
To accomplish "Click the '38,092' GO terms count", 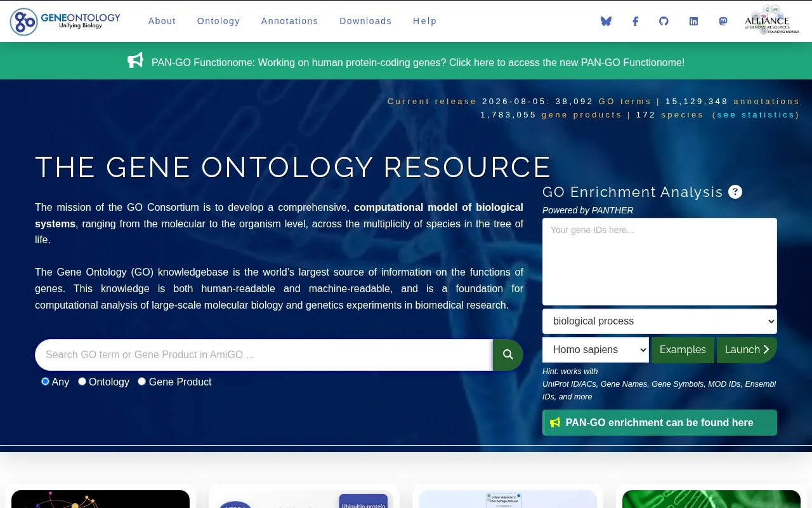I will pyautogui.click(x=575, y=102).
